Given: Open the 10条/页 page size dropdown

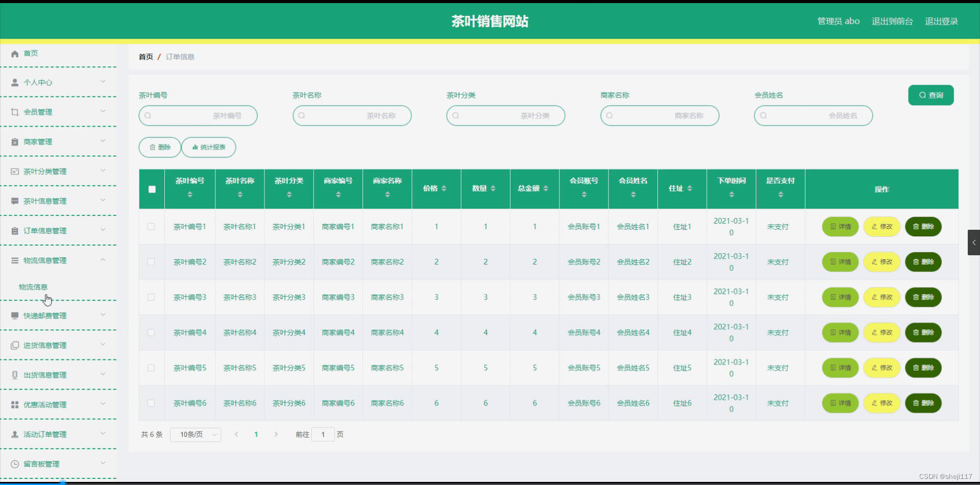Looking at the screenshot, I should coord(195,434).
